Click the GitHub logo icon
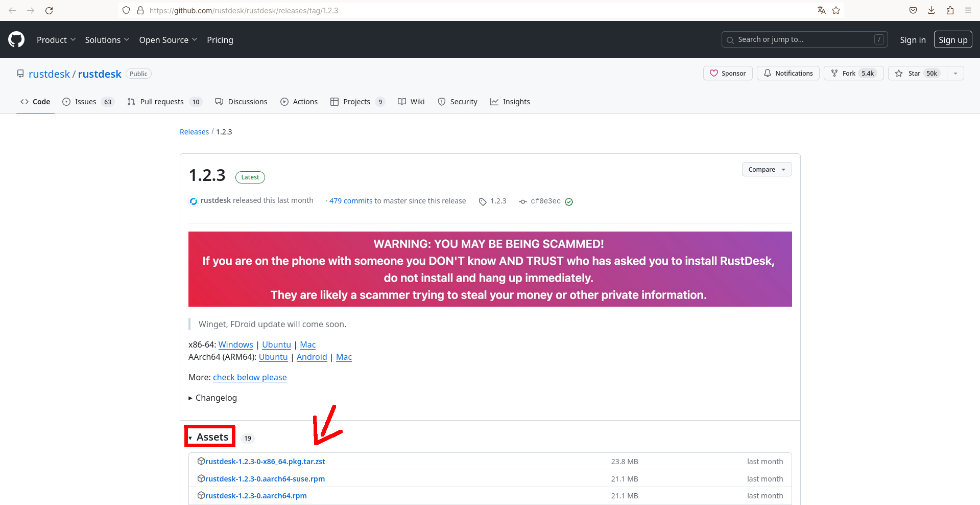Viewport: 980px width, 505px height. [x=16, y=39]
